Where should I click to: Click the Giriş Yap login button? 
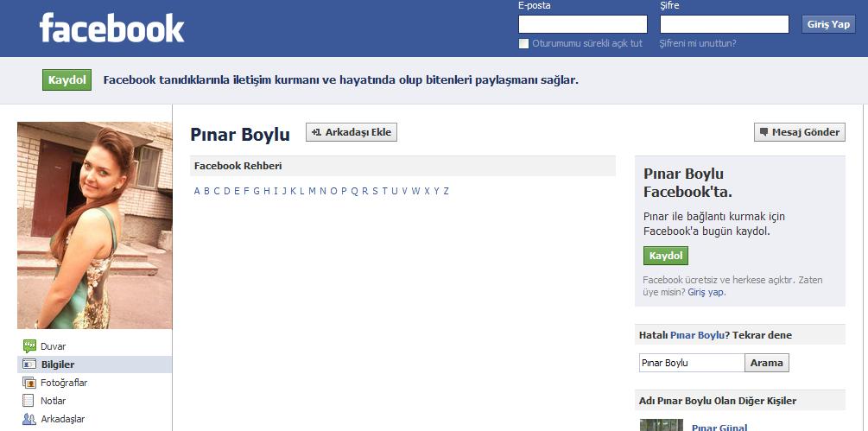pyautogui.click(x=828, y=24)
